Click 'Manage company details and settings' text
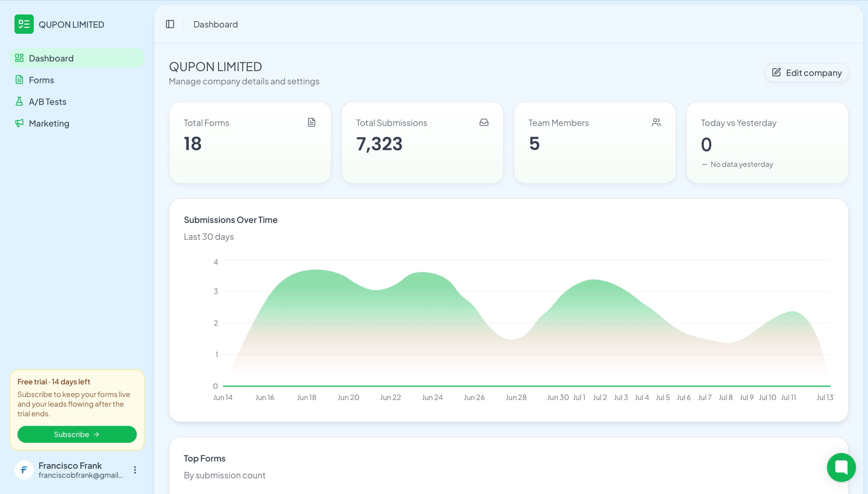 click(244, 81)
